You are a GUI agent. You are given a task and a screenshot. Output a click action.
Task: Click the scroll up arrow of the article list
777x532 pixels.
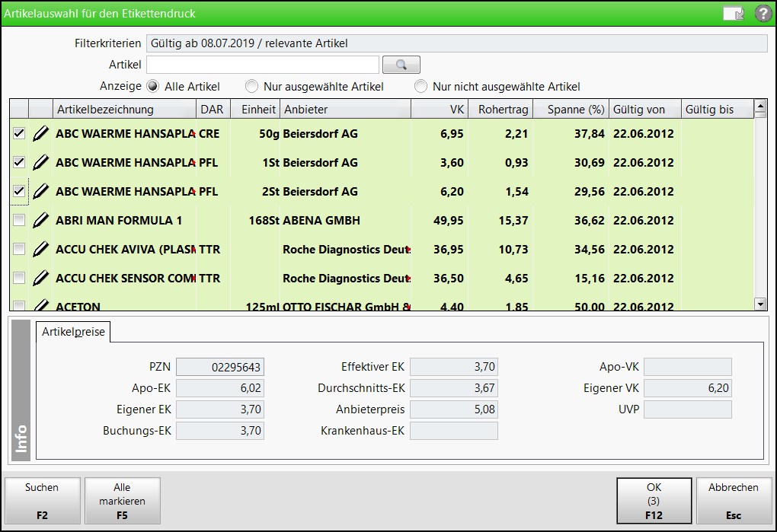click(760, 105)
